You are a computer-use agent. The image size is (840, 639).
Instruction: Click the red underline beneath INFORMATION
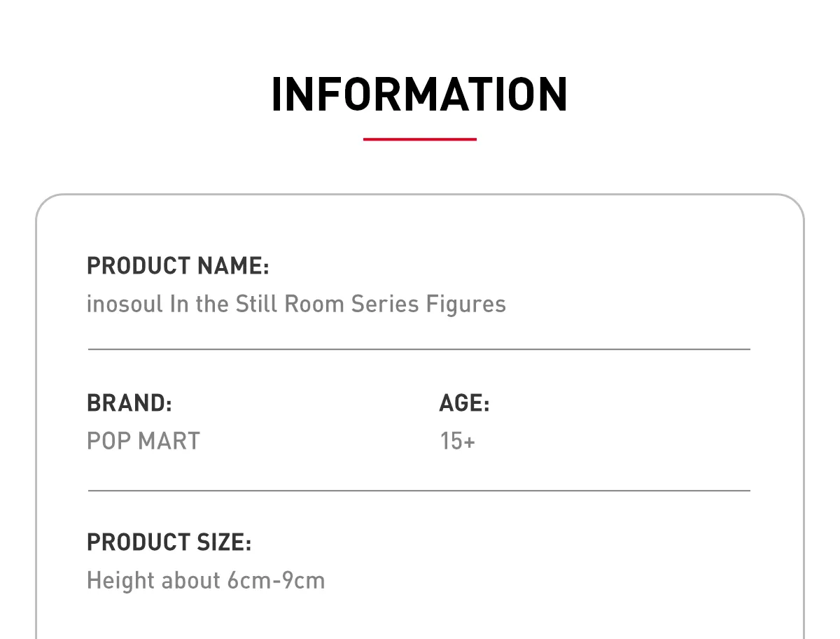click(420, 139)
